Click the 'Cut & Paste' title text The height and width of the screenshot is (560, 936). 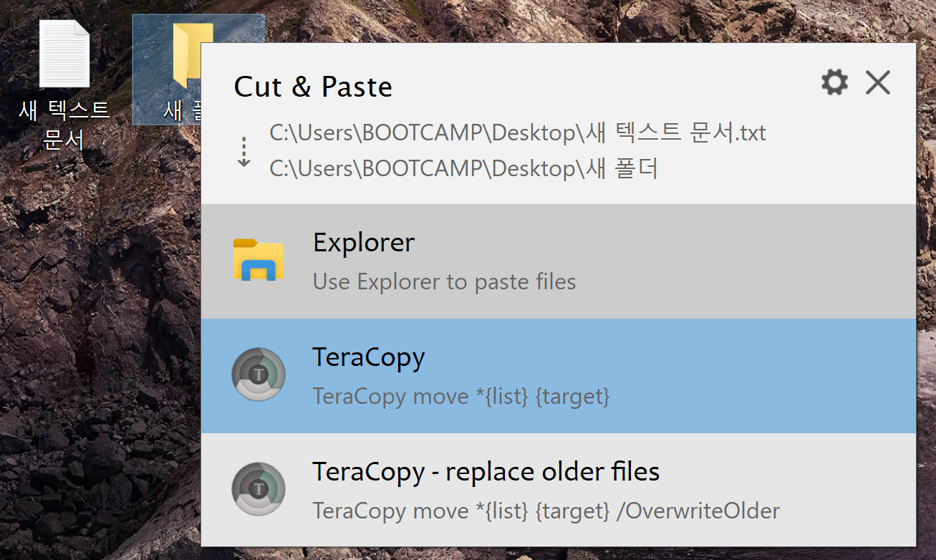313,87
